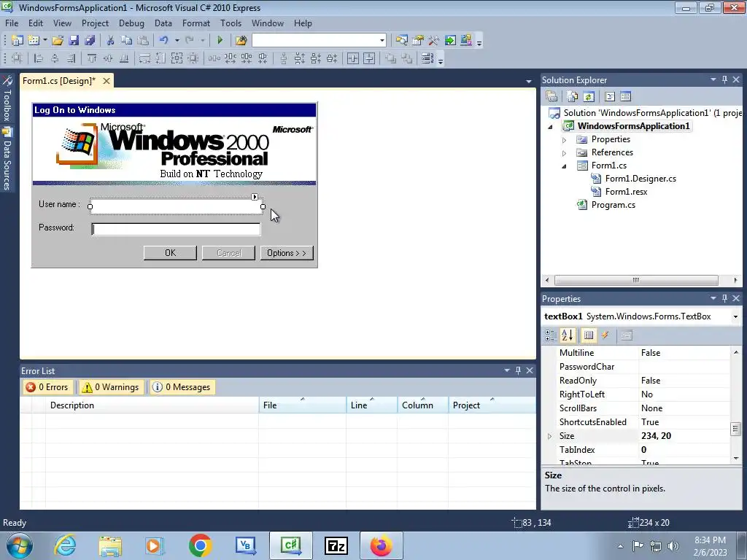Expand the Size property row
Screen dimensions: 747x560
[x=549, y=436]
